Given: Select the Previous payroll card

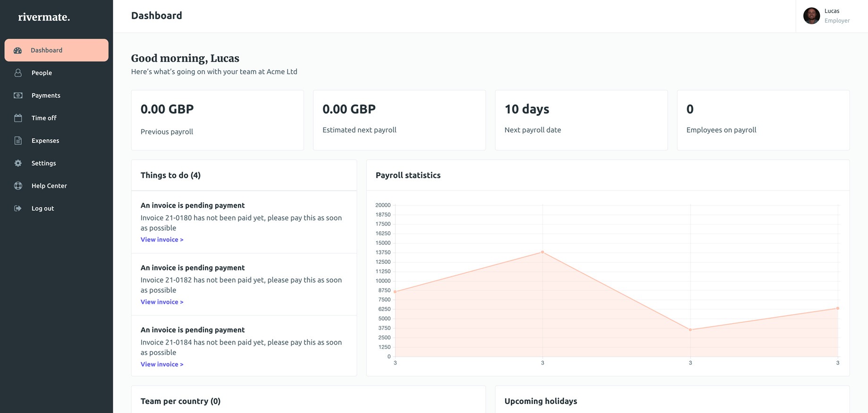Looking at the screenshot, I should pyautogui.click(x=217, y=120).
